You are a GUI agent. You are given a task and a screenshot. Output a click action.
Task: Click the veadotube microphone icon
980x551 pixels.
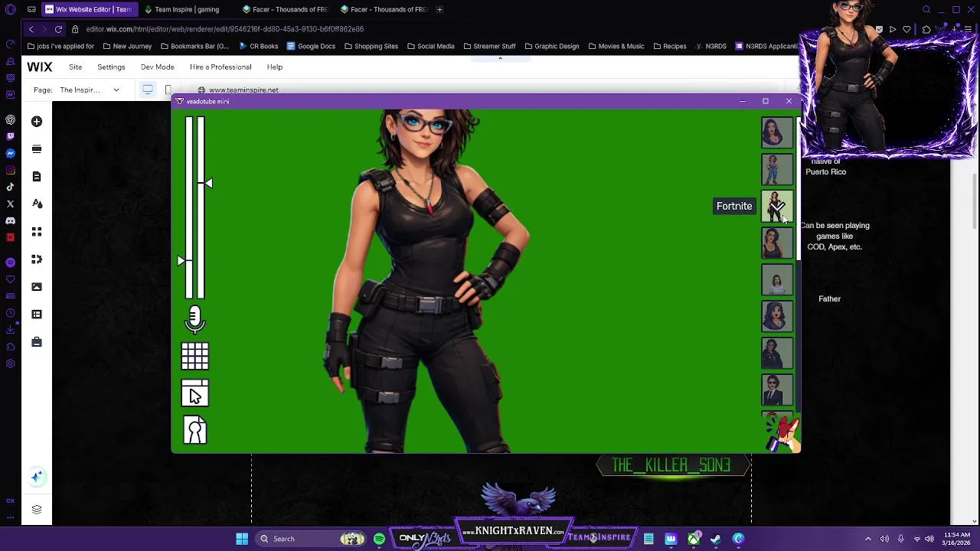coord(194,319)
